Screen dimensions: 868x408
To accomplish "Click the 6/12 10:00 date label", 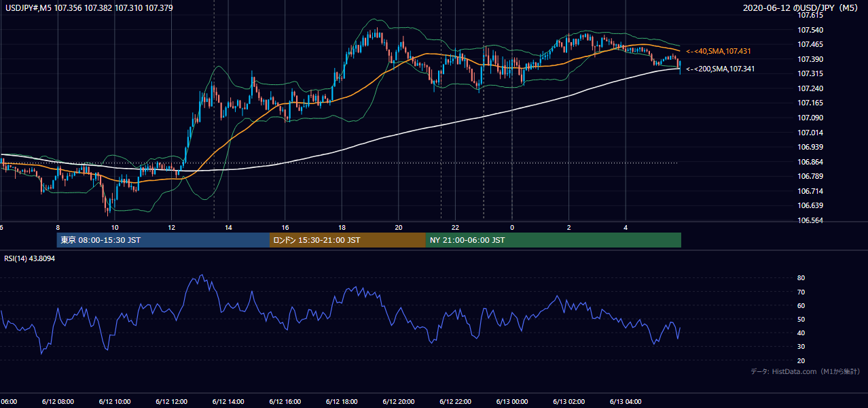I will coord(115,402).
